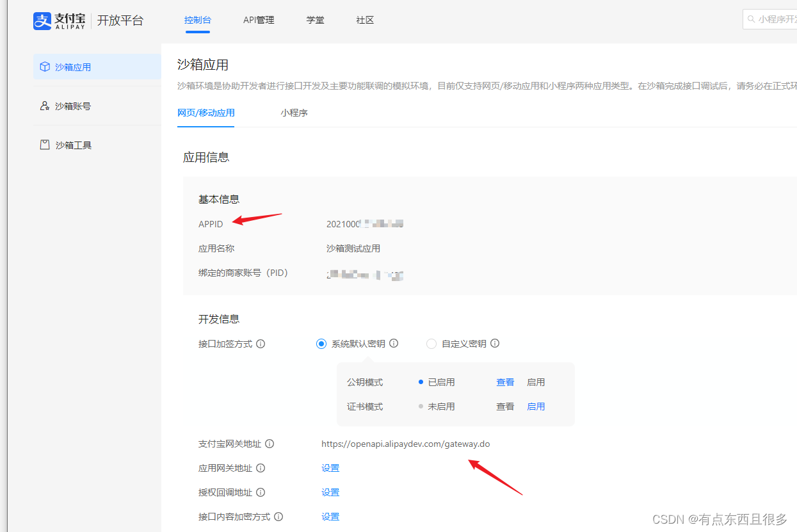Open the 学堂 top navigation item

point(315,20)
